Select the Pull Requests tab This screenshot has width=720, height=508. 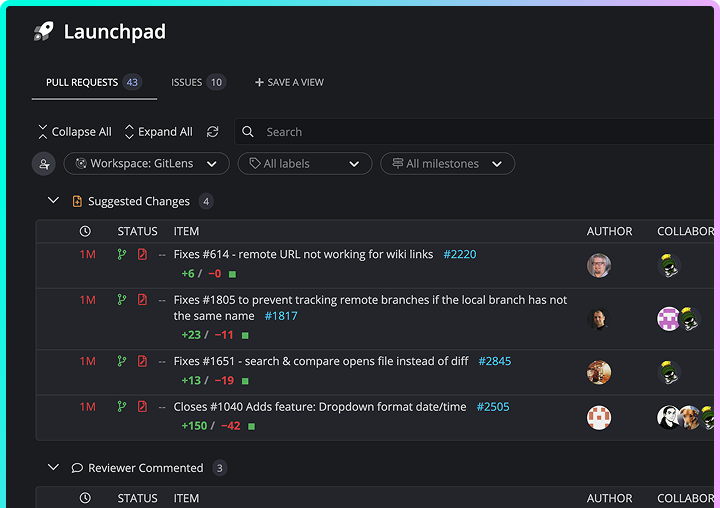coord(93,82)
